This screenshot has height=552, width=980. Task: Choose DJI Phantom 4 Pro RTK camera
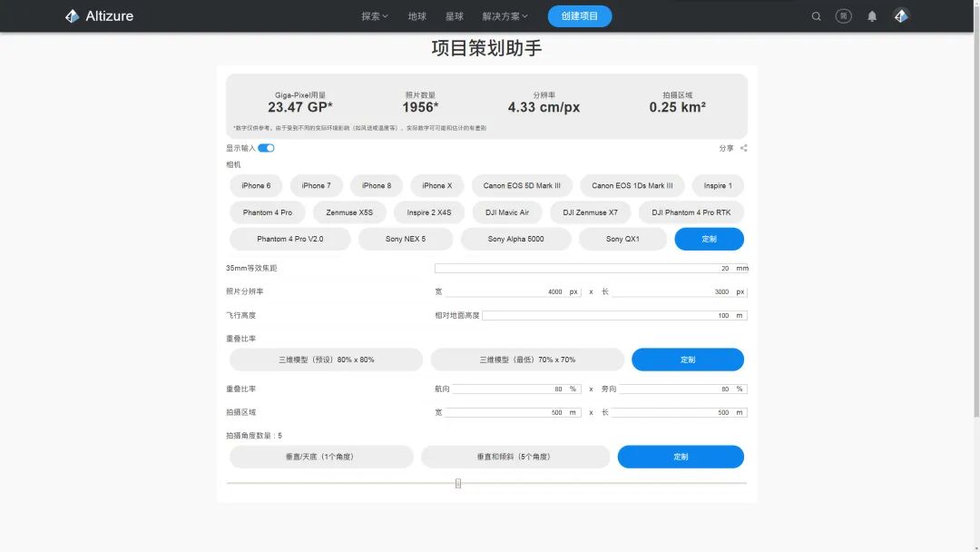(691, 212)
